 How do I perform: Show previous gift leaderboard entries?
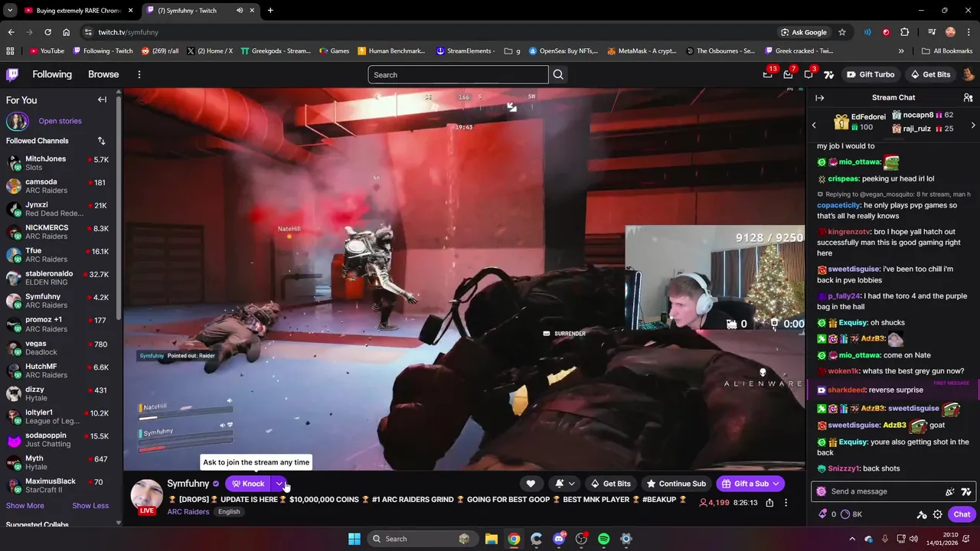[815, 125]
